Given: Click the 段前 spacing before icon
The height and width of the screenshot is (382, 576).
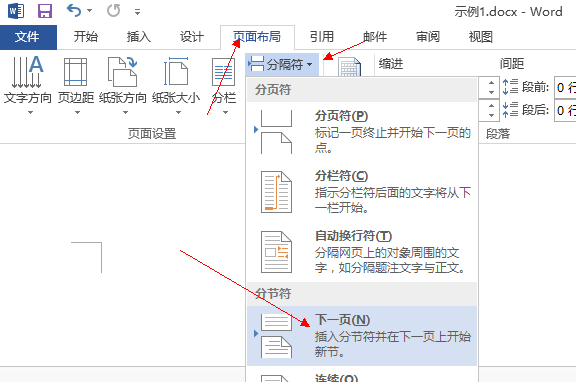Looking at the screenshot, I should click(510, 87).
